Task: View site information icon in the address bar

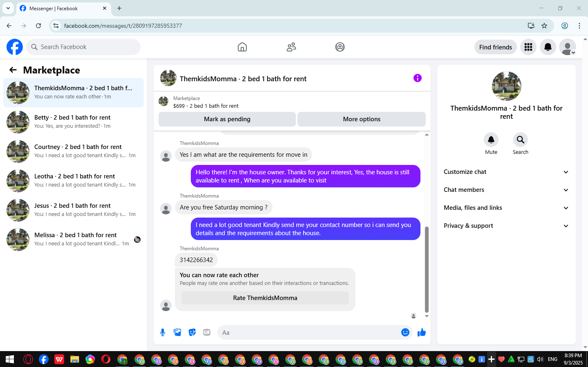Action: [56, 26]
